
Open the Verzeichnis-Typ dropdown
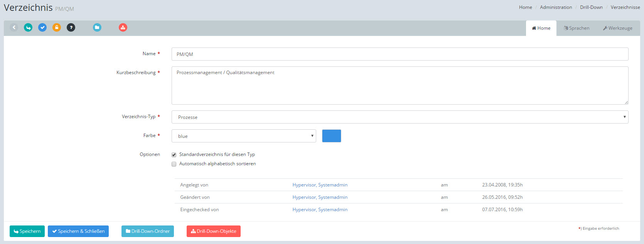coord(400,117)
